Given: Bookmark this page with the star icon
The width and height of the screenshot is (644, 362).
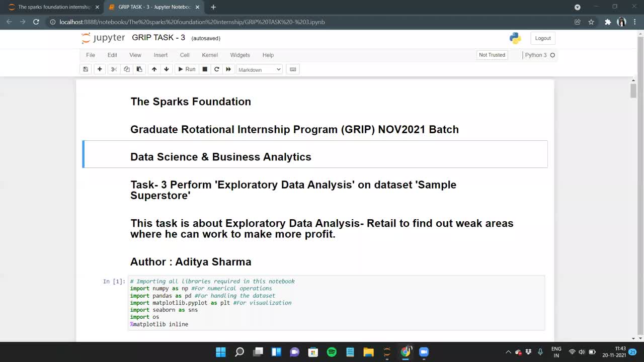Looking at the screenshot, I should (x=591, y=22).
